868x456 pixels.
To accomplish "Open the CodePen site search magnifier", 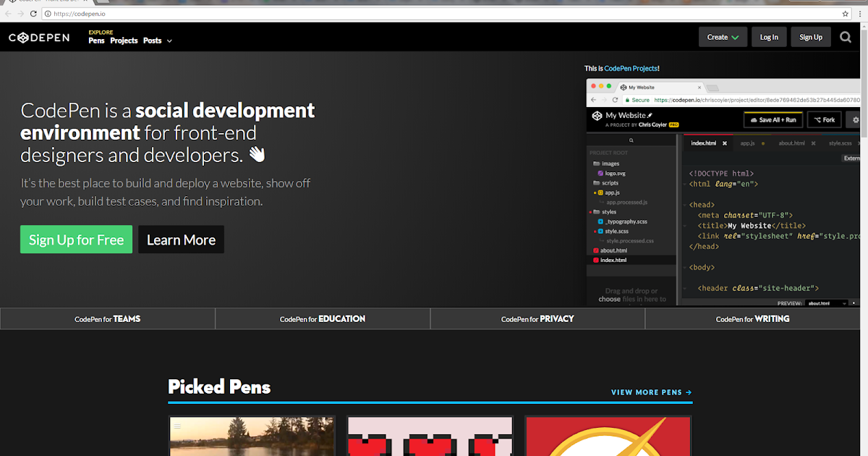I will (x=846, y=37).
